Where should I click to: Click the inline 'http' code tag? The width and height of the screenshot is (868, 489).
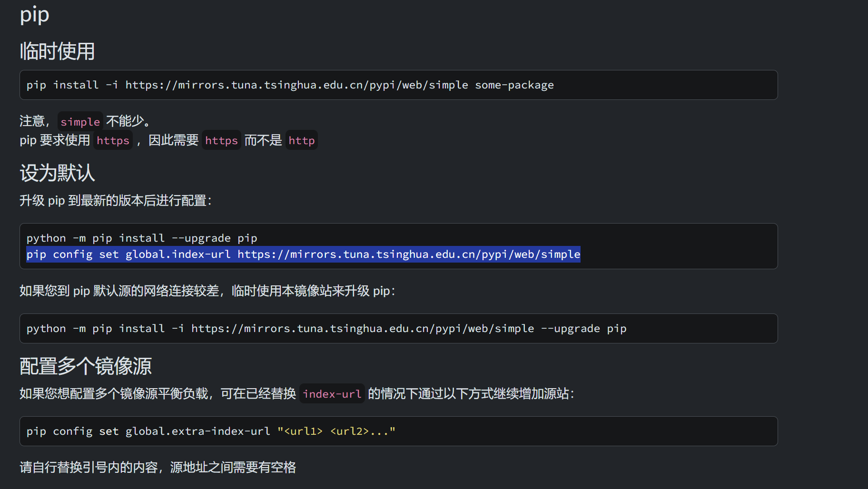301,140
